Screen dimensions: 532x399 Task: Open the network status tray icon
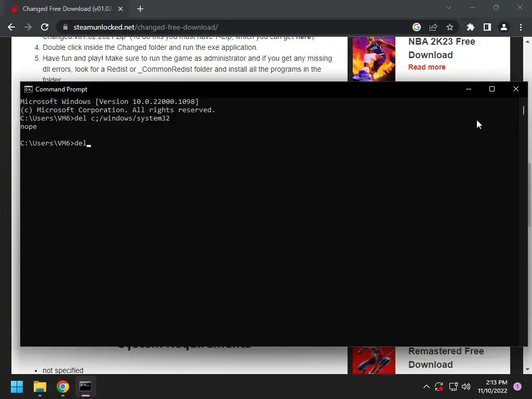453,387
